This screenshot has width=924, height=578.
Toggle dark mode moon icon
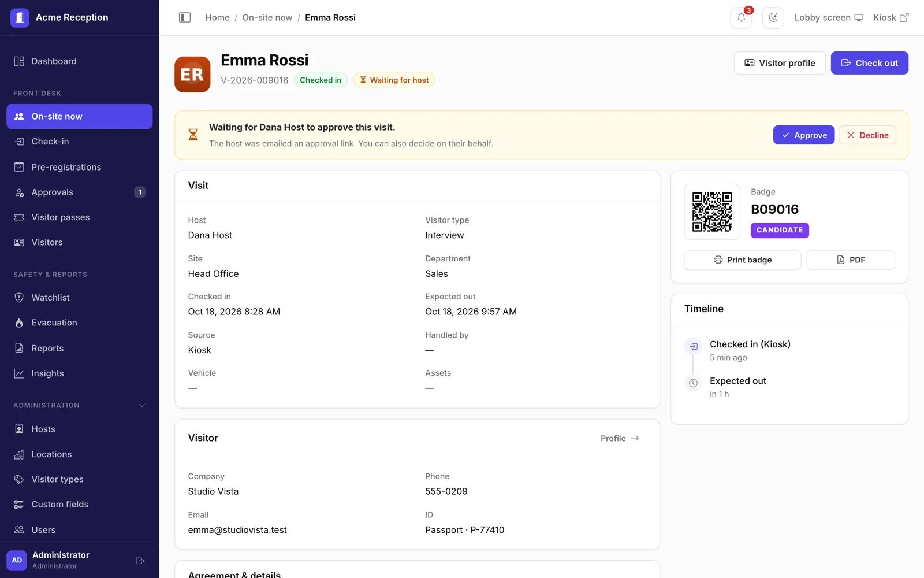tap(773, 17)
